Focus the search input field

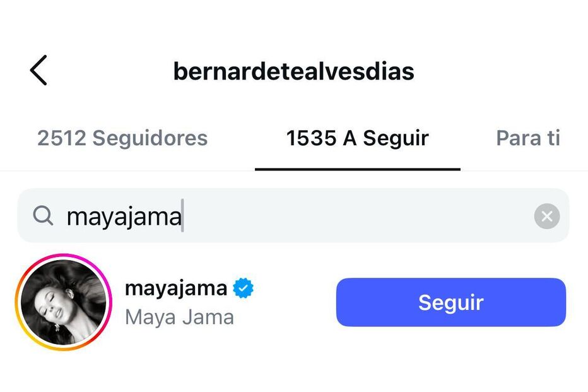coord(284,215)
